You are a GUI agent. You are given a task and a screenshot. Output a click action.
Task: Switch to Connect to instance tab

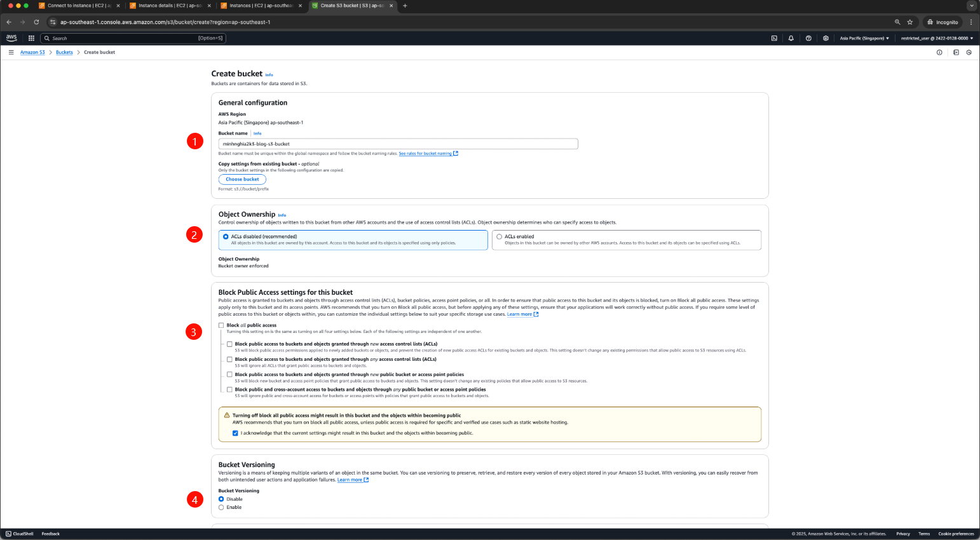tap(79, 6)
